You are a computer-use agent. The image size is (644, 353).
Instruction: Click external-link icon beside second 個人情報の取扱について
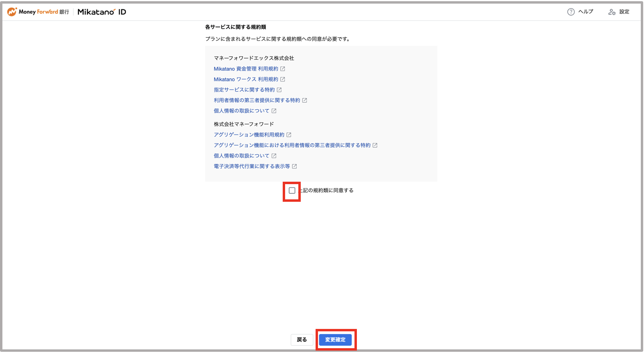click(274, 156)
